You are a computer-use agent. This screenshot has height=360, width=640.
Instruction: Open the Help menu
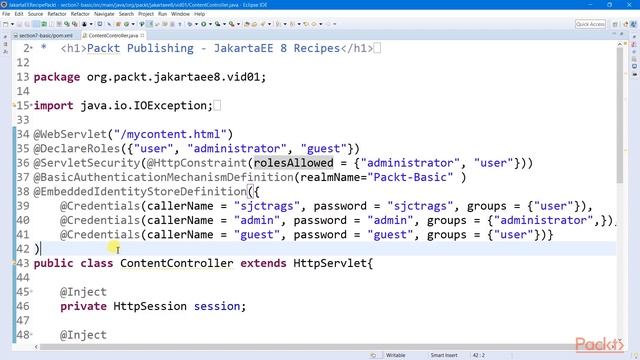[x=199, y=14]
